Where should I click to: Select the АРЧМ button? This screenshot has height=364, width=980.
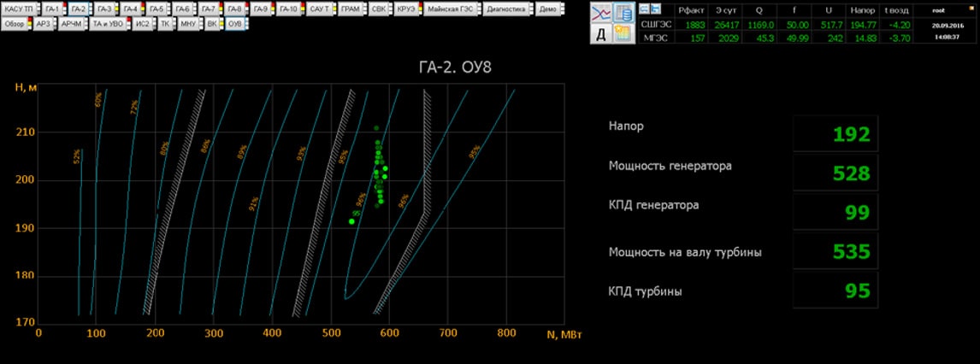71,23
